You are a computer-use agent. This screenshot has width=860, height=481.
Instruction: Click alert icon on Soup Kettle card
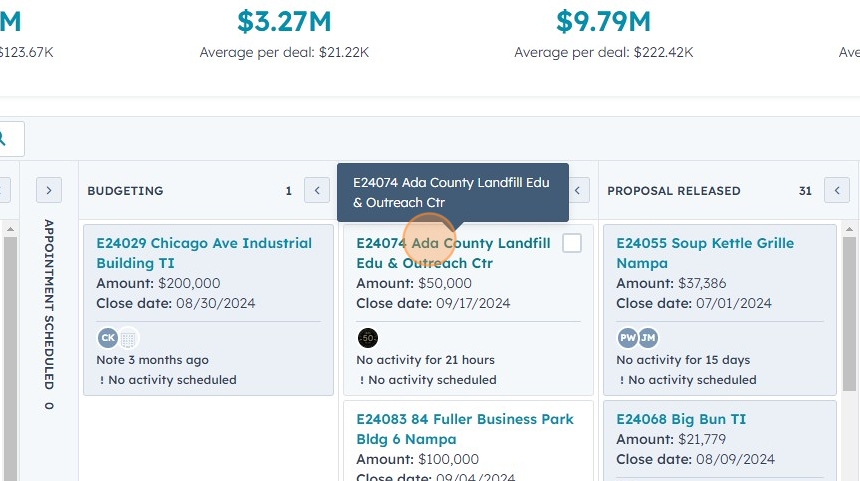point(622,380)
